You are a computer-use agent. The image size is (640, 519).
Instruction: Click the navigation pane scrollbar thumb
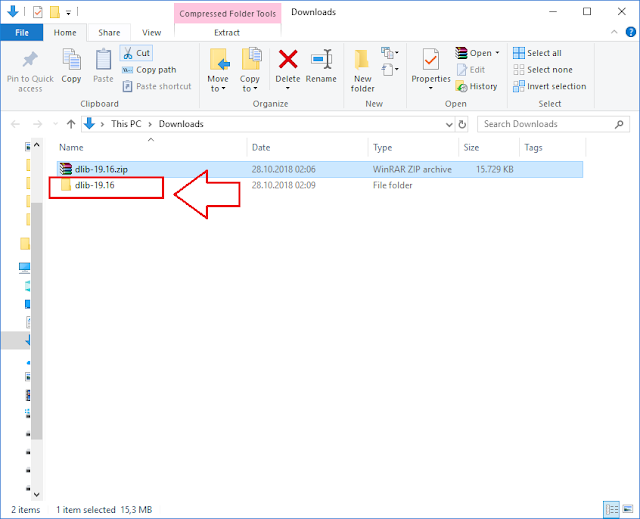37,321
